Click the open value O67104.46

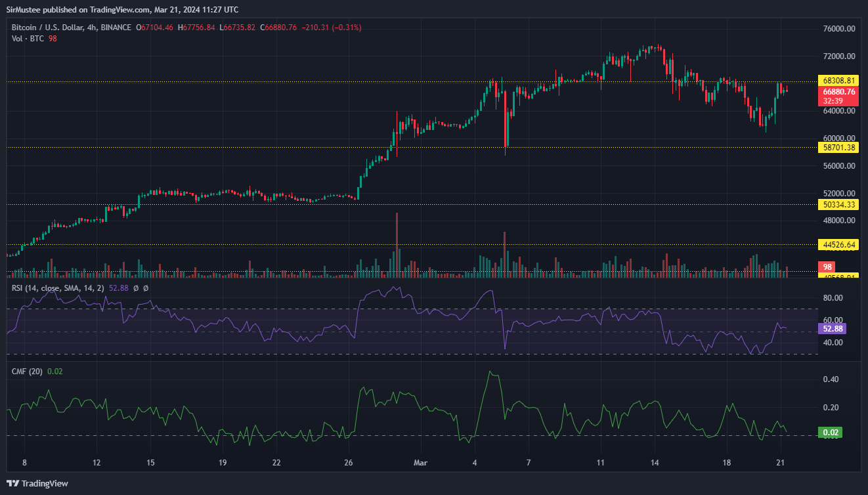154,28
